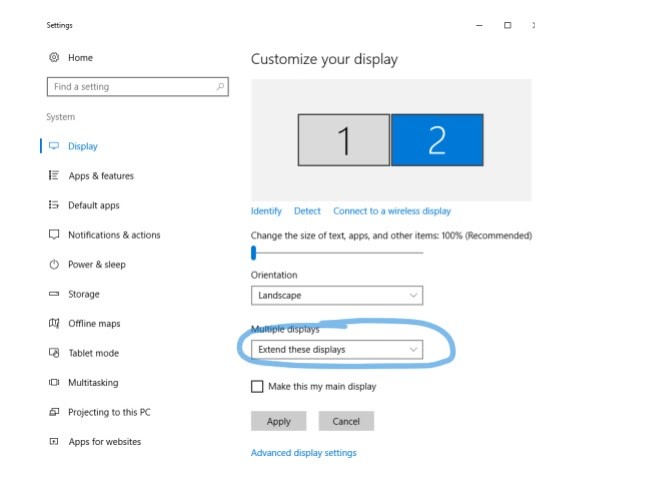Select monitor 1 in display preview
This screenshot has width=672, height=480.
pyautogui.click(x=343, y=140)
